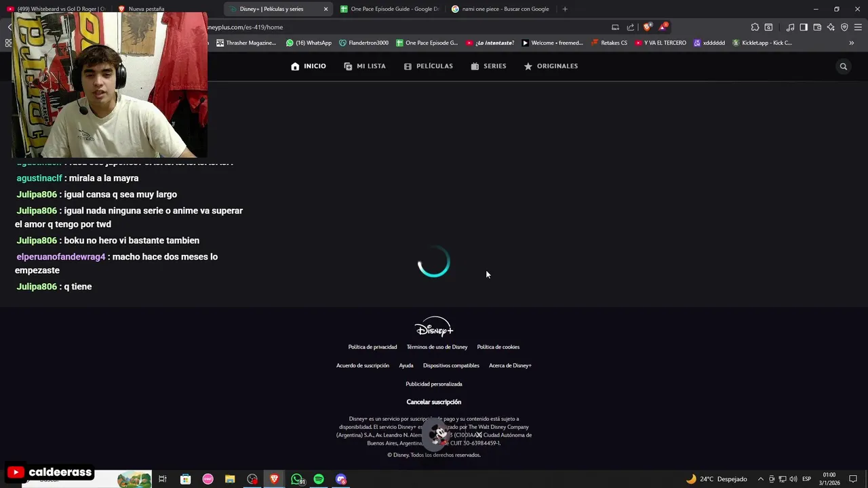Open Política de cookies footer link
The height and width of the screenshot is (488, 868).
498,347
